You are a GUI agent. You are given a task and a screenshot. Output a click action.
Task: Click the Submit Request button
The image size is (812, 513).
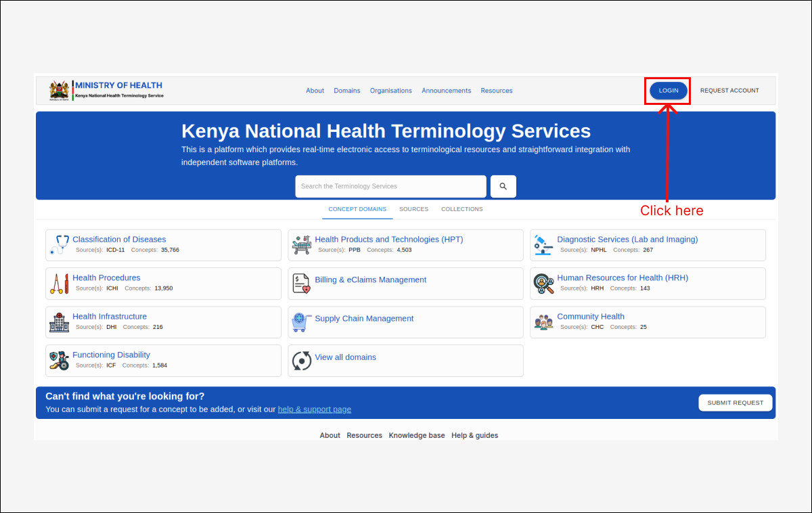[736, 403]
